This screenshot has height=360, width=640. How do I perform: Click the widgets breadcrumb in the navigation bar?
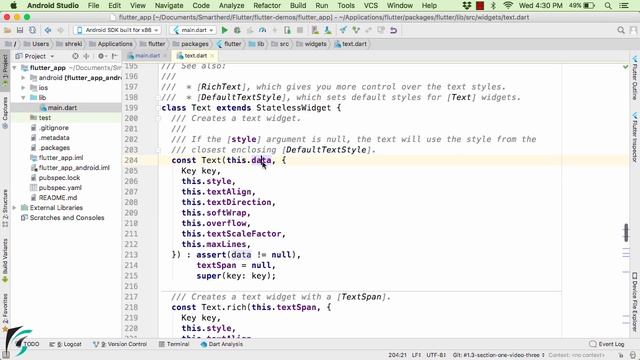pos(311,44)
